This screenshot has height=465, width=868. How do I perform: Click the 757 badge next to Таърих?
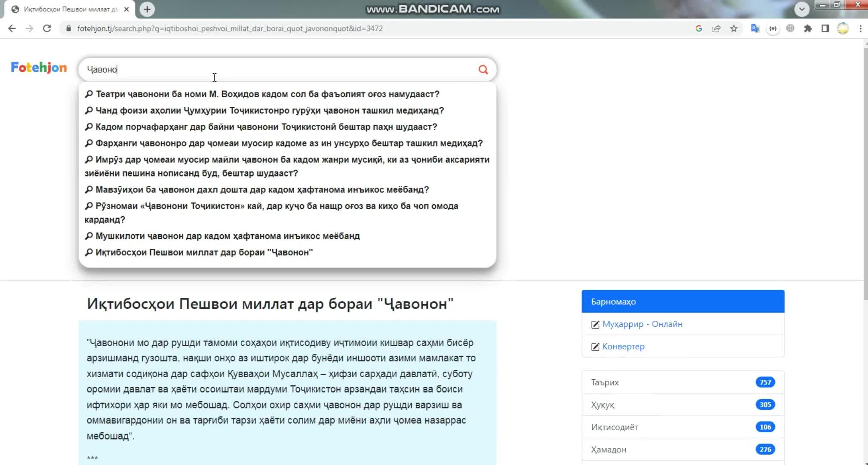pos(765,382)
